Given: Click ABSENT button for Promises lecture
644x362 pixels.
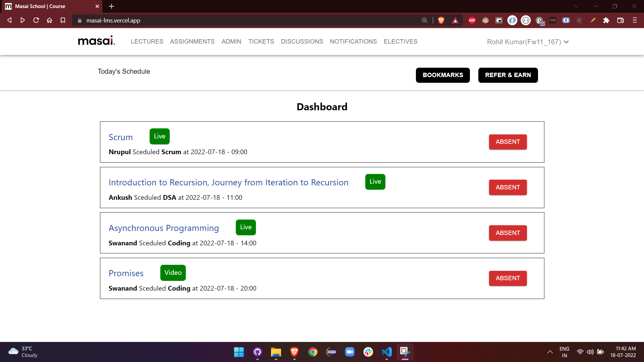Looking at the screenshot, I should (x=507, y=278).
